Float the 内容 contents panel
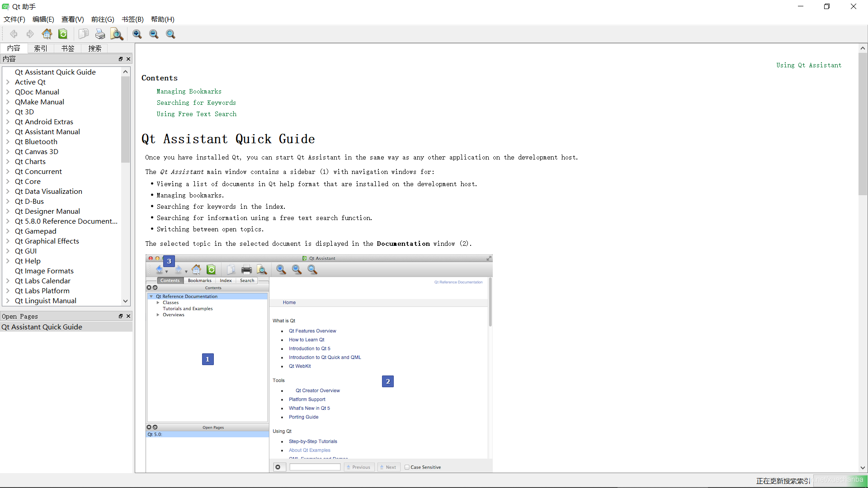868x488 pixels. click(121, 59)
